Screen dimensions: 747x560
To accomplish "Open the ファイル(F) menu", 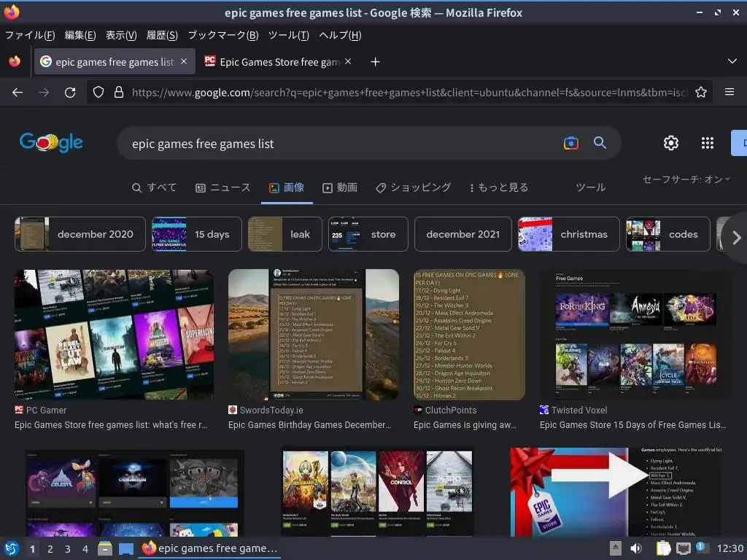I will coord(29,35).
